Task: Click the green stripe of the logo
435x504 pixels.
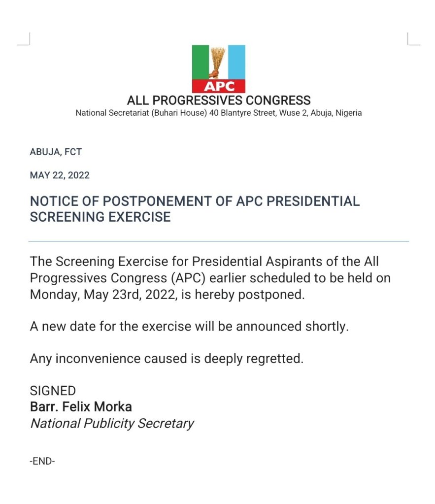Action: tap(200, 62)
